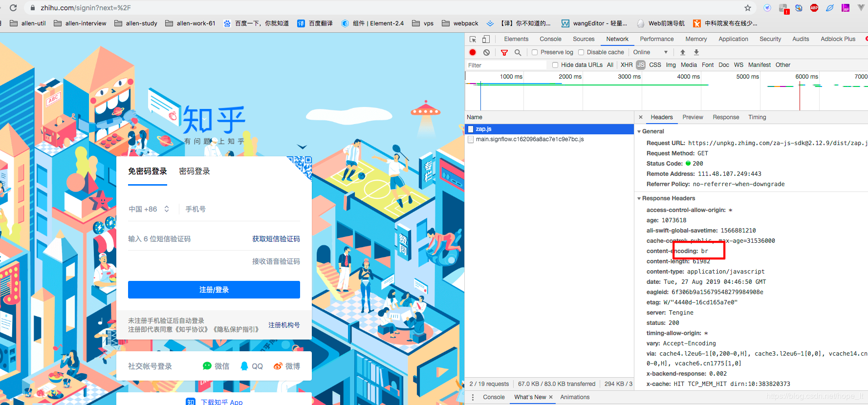The image size is (868, 405).
Task: Check the Hide data URLs checkbox
Action: pyautogui.click(x=555, y=65)
